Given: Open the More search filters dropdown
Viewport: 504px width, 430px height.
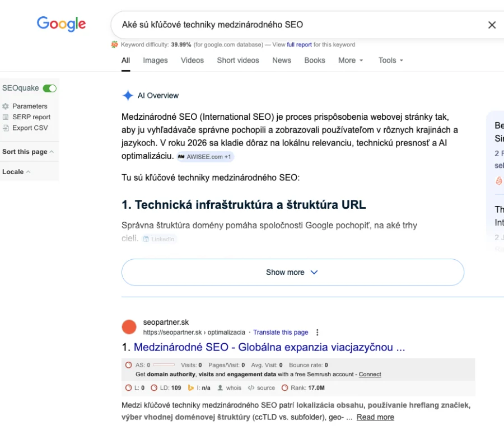Looking at the screenshot, I should point(351,60).
